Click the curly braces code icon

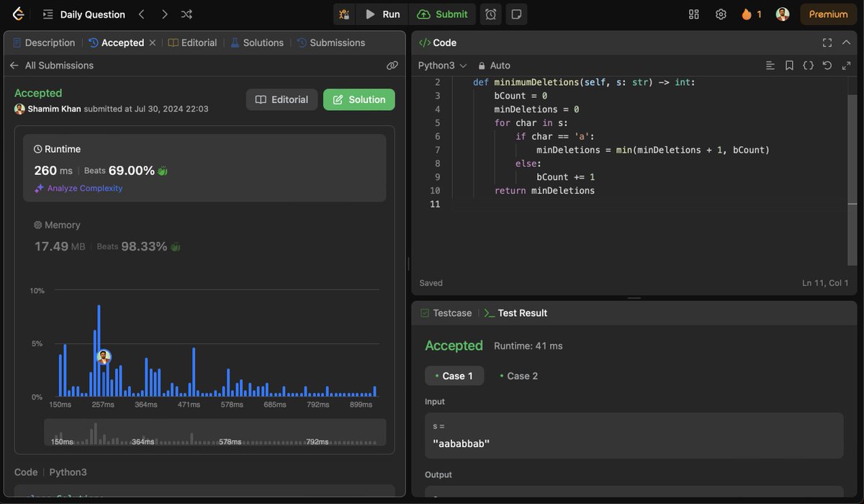click(x=808, y=65)
